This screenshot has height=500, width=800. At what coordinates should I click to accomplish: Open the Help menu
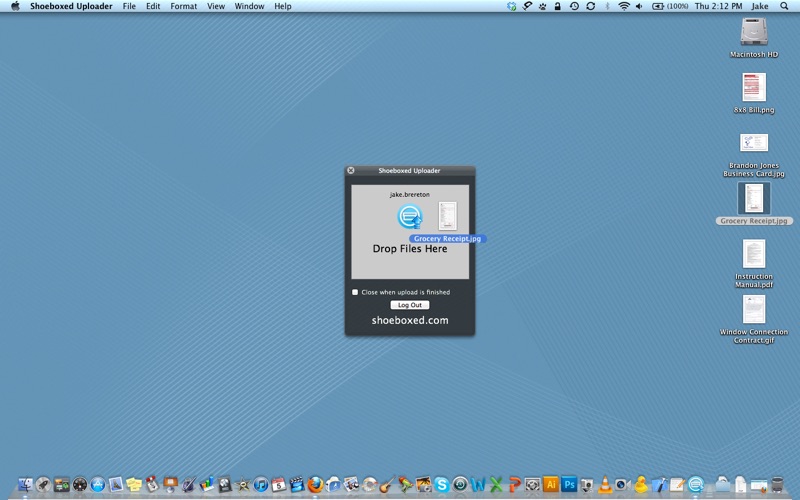[283, 6]
